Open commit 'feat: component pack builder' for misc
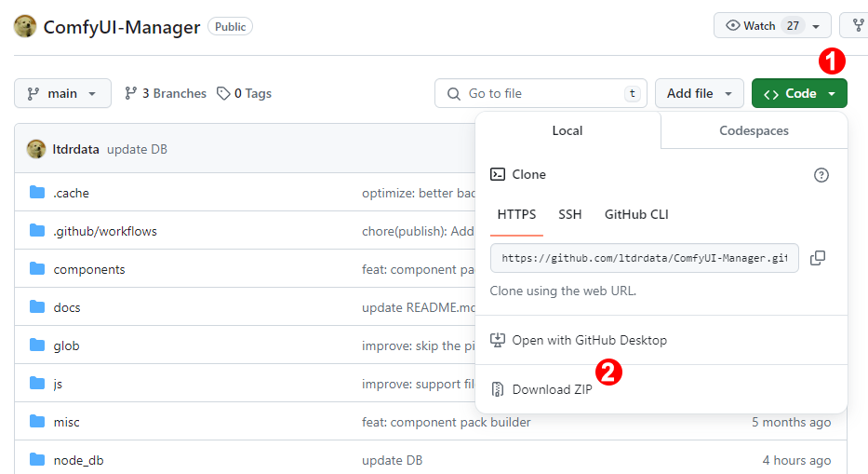 447,423
